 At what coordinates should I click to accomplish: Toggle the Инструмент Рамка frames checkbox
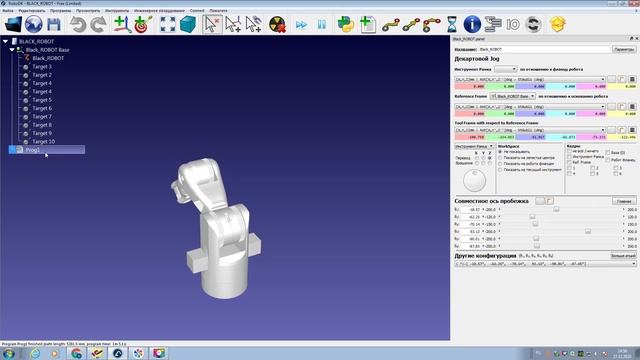[569, 157]
